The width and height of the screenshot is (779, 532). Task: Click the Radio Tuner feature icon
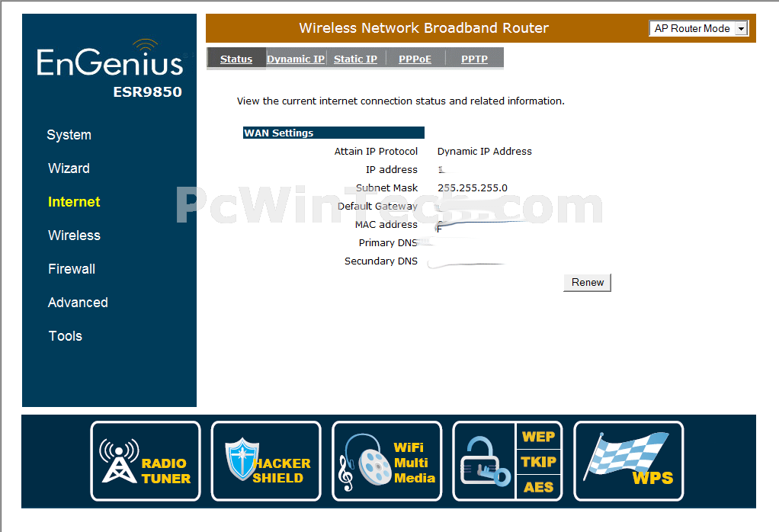pos(146,461)
